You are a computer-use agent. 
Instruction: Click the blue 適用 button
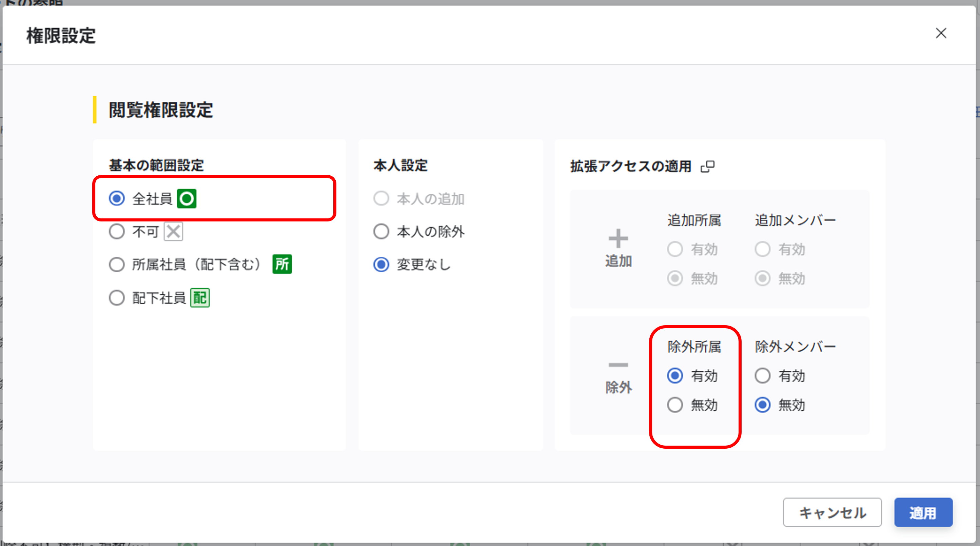[x=923, y=512]
